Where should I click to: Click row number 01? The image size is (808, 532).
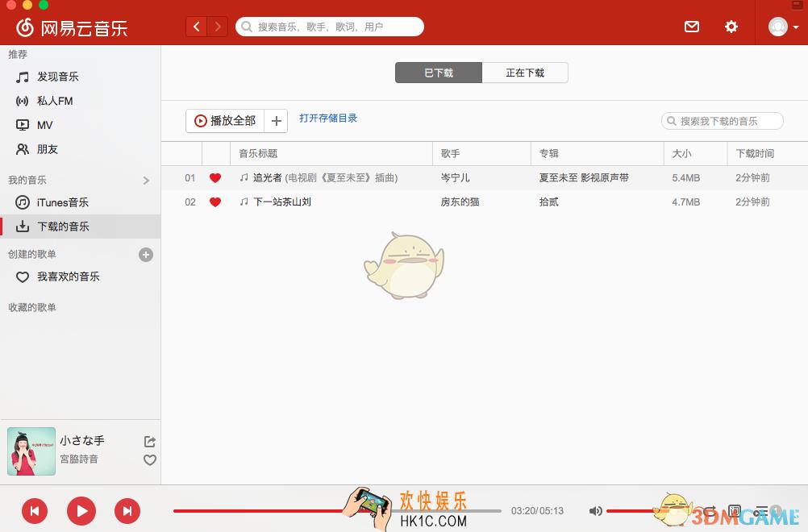(190, 177)
